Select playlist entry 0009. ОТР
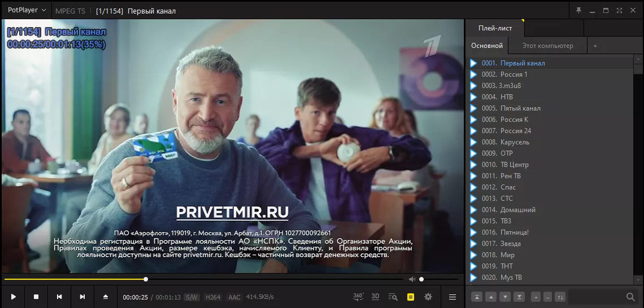Image resolution: width=644 pixels, height=308 pixels. pyautogui.click(x=550, y=153)
